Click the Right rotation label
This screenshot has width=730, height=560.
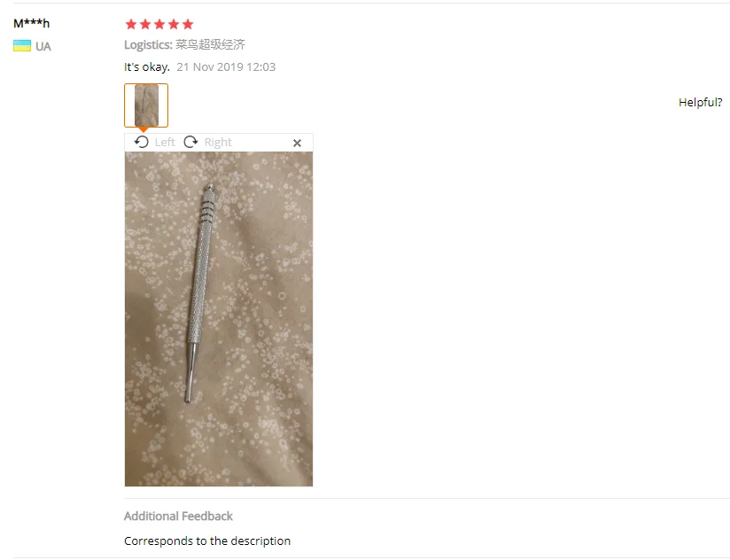point(218,143)
